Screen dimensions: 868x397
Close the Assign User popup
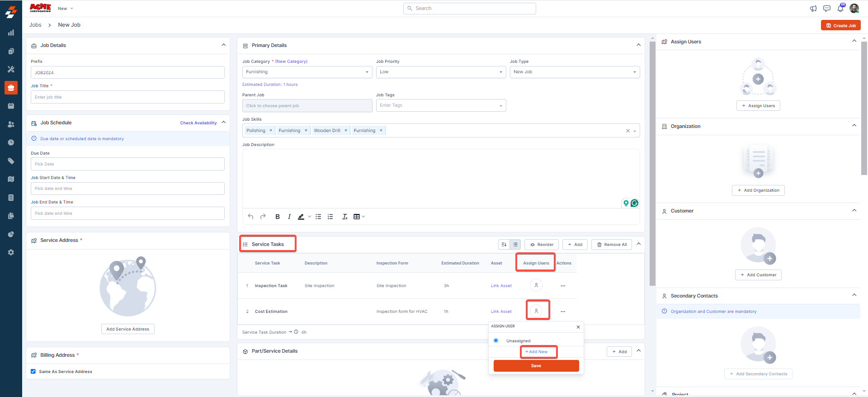[578, 326]
